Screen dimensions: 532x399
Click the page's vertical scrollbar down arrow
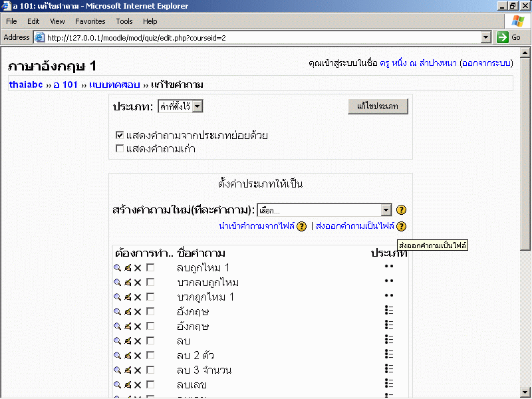[526, 392]
